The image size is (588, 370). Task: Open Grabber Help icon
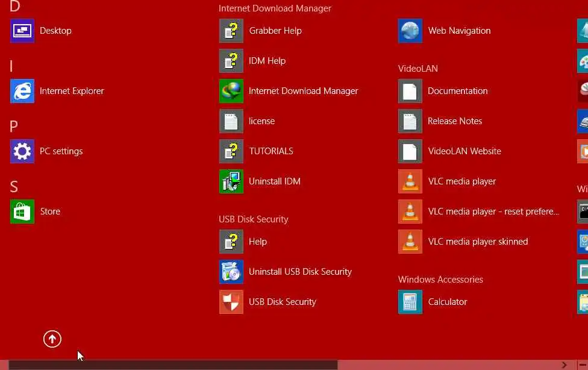coord(231,31)
